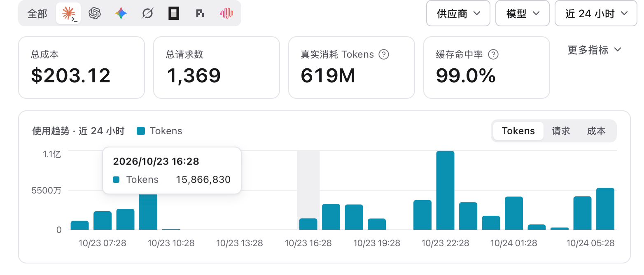Select the Tokens chart view tab
644x275 pixels.
pos(518,131)
